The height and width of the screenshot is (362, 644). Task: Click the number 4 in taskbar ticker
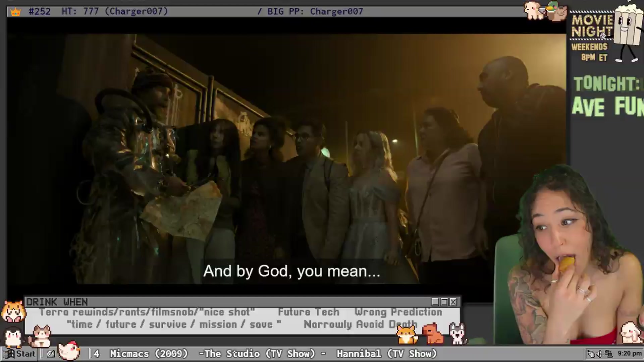97,354
